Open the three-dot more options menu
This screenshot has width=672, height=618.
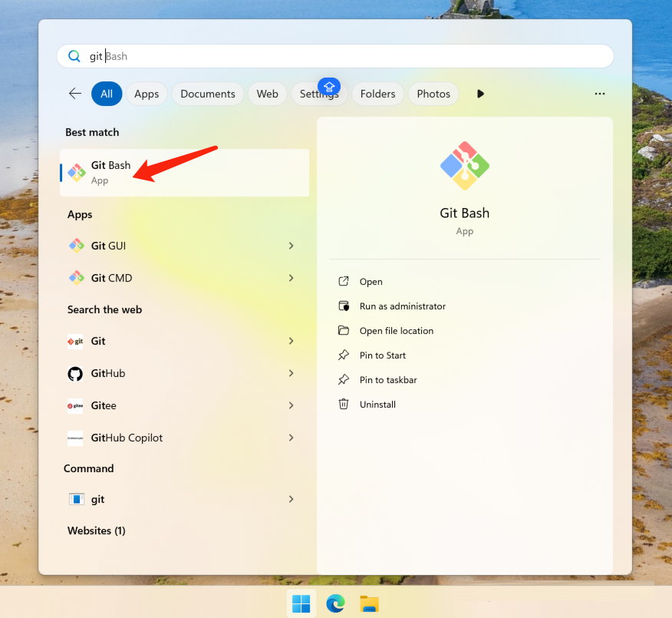tap(600, 94)
